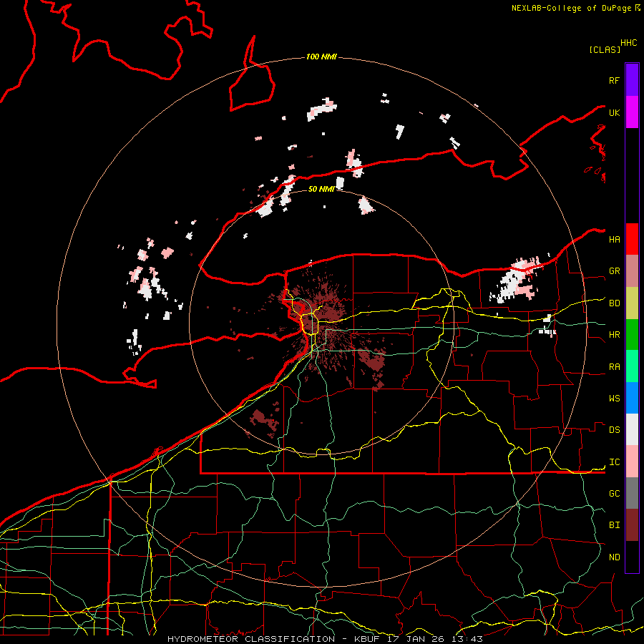Click the pink IC legend color swatch

pos(632,462)
